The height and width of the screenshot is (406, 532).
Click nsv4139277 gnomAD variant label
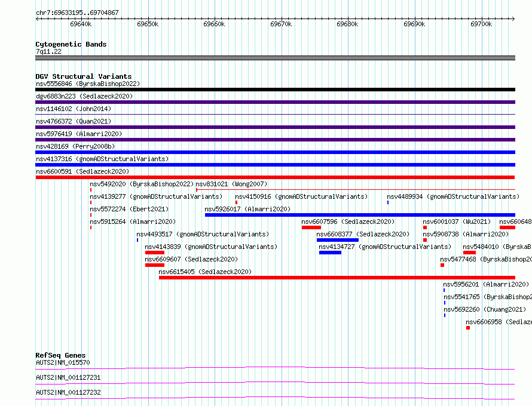[x=156, y=196]
